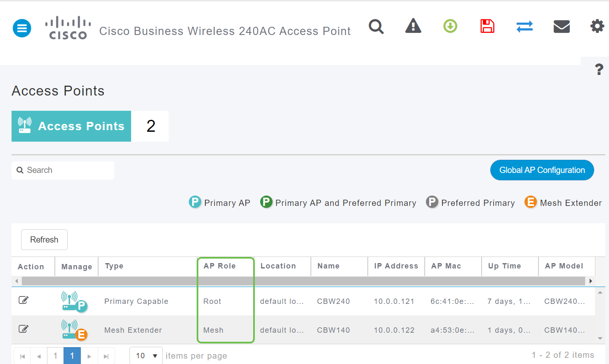This screenshot has height=364, width=609.
Task: Go to first page of the table
Action: [22, 356]
